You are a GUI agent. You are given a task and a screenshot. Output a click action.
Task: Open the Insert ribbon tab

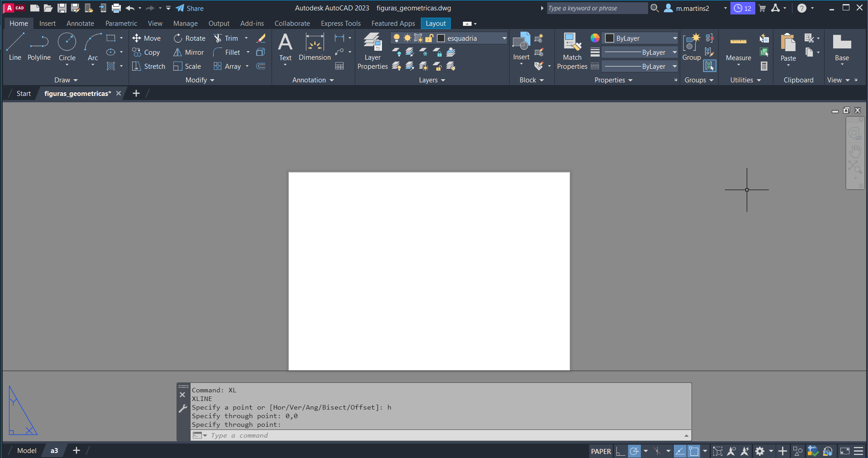coord(48,24)
